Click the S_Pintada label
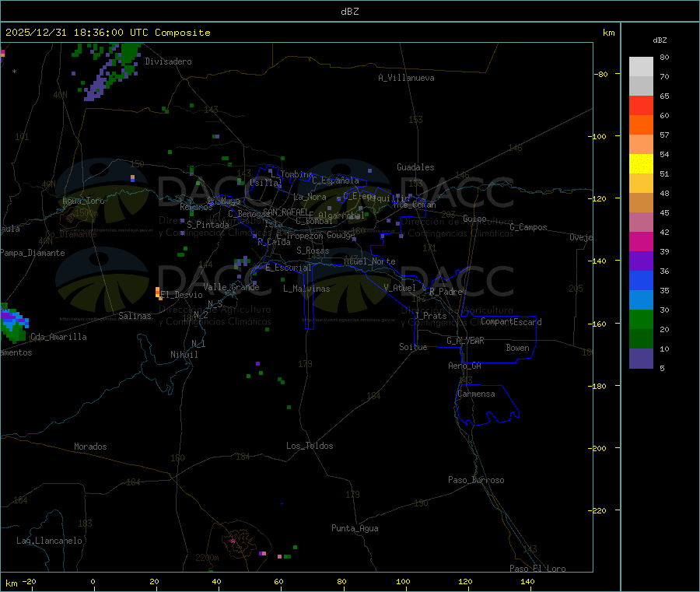The height and width of the screenshot is (592, 700). point(208,225)
